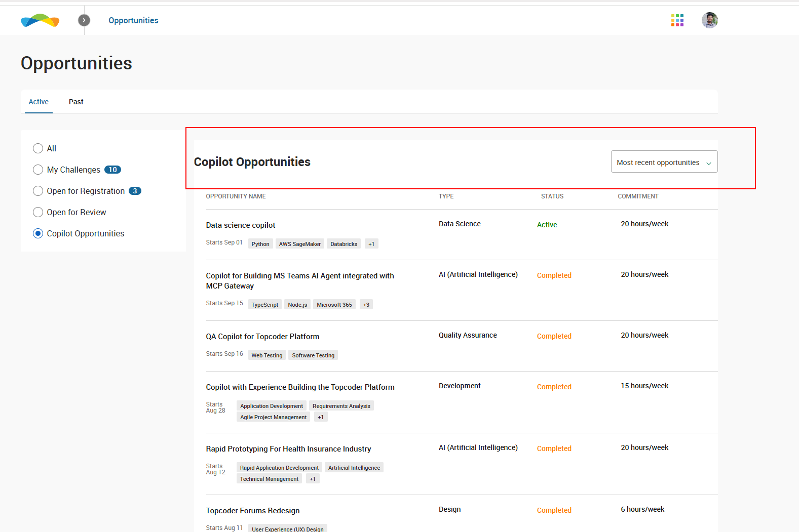Open the Most recent opportunities dropdown
Viewport: 799px width, 532px height.
click(x=664, y=162)
